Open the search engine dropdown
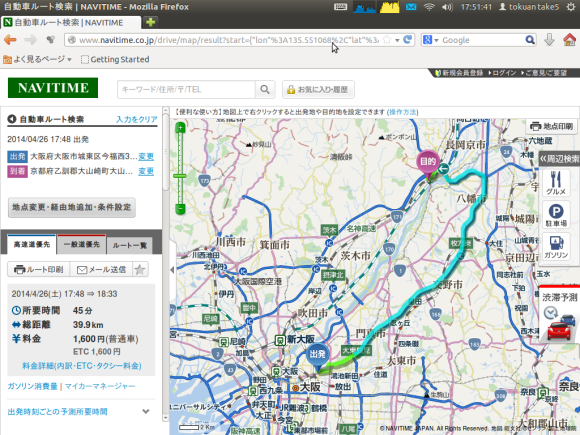This screenshot has width=580, height=435. pyautogui.click(x=436, y=40)
